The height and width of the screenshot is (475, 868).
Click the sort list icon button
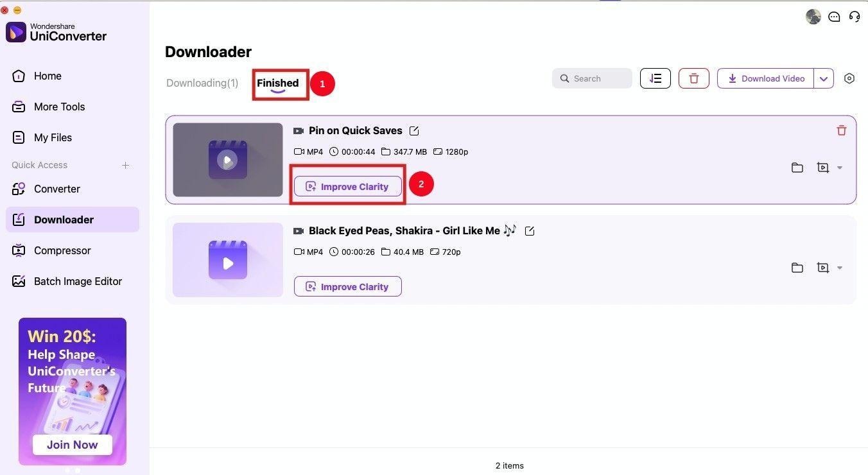click(x=655, y=78)
